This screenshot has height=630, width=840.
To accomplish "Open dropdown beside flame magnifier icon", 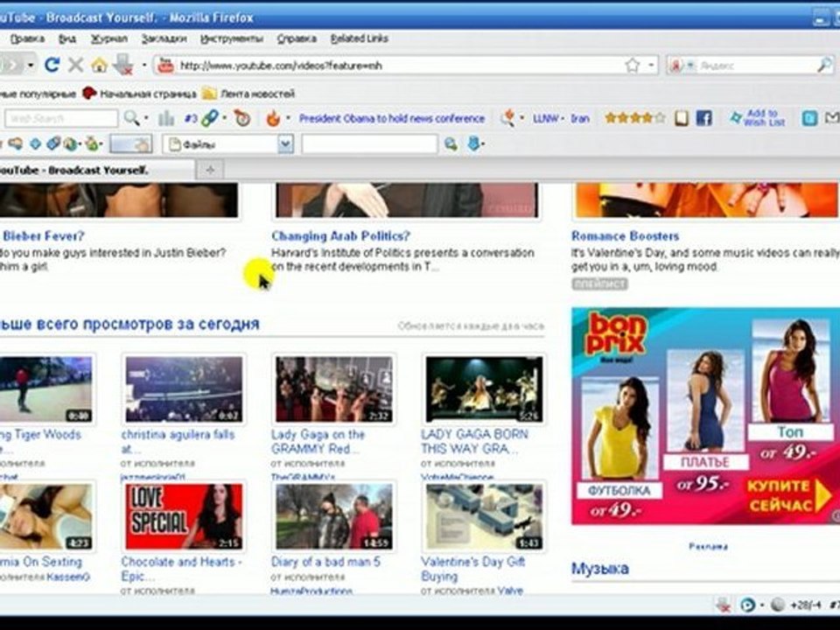I will 521,118.
